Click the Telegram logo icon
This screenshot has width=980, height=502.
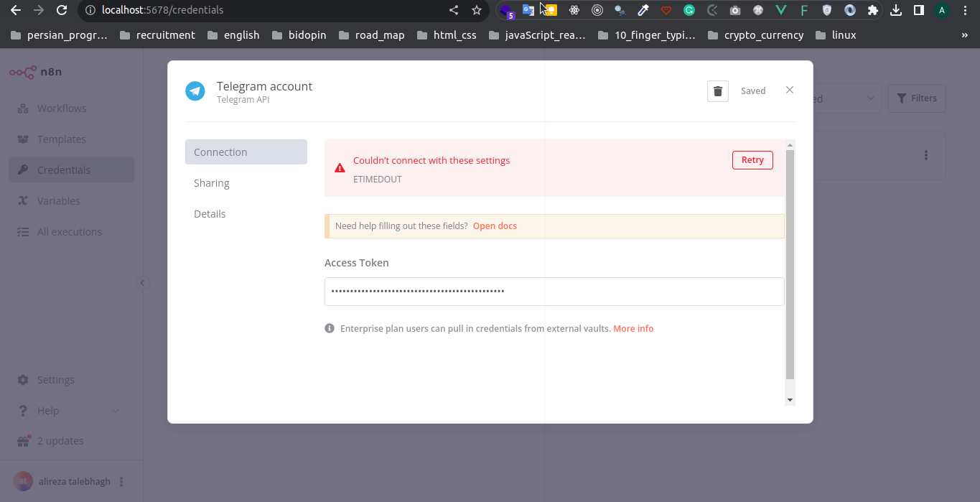(x=195, y=91)
